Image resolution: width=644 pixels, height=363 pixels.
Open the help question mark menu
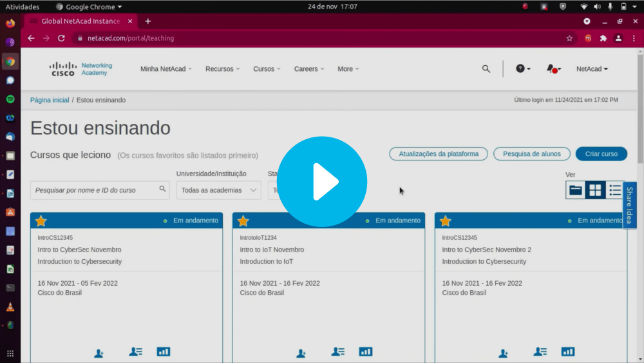[523, 68]
